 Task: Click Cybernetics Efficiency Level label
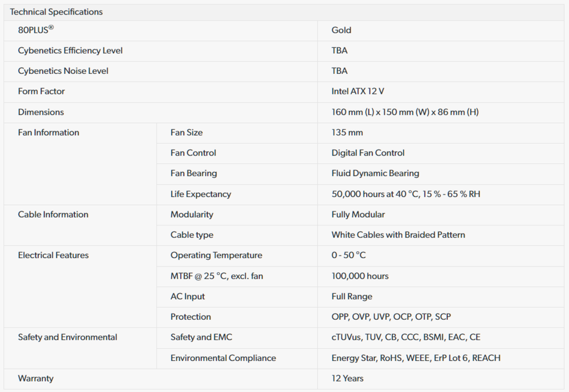[70, 51]
